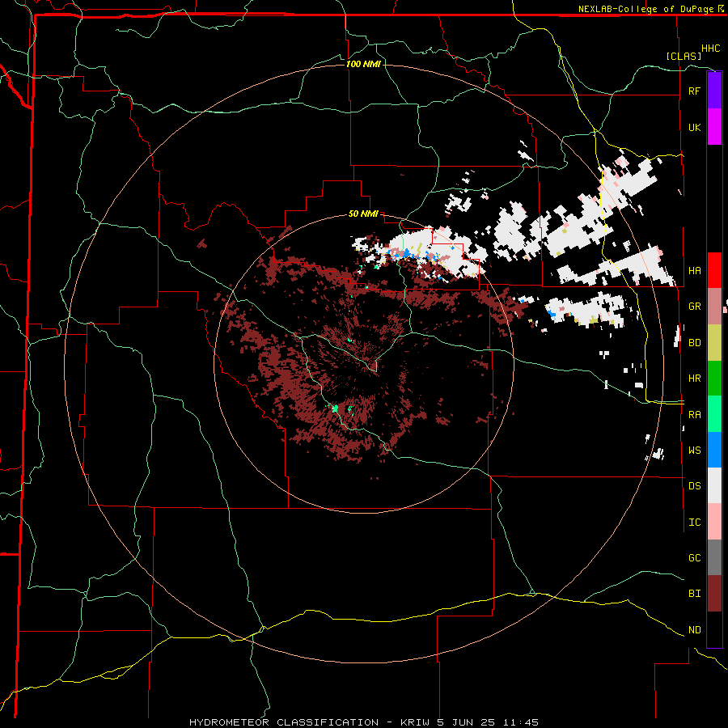Click the IC legend label
This screenshot has height=728, width=728.
pyautogui.click(x=694, y=523)
